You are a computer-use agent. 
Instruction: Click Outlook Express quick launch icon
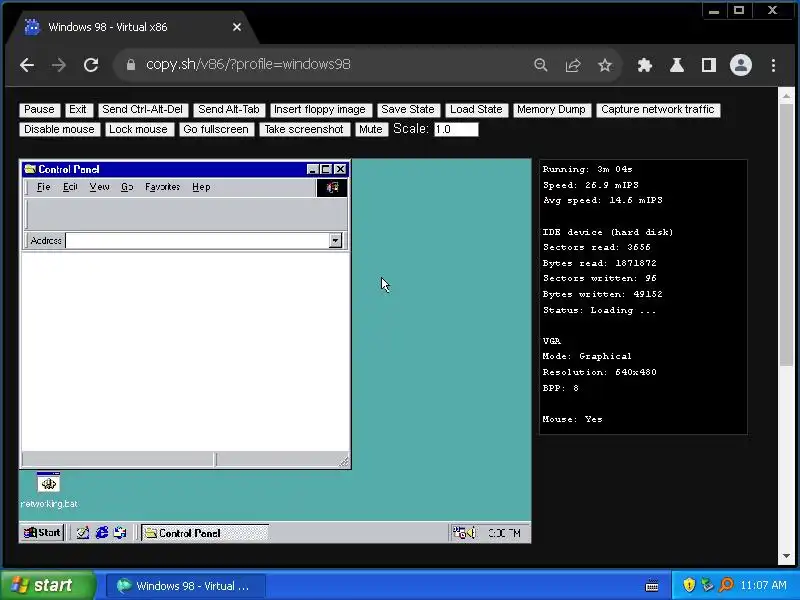[120, 533]
